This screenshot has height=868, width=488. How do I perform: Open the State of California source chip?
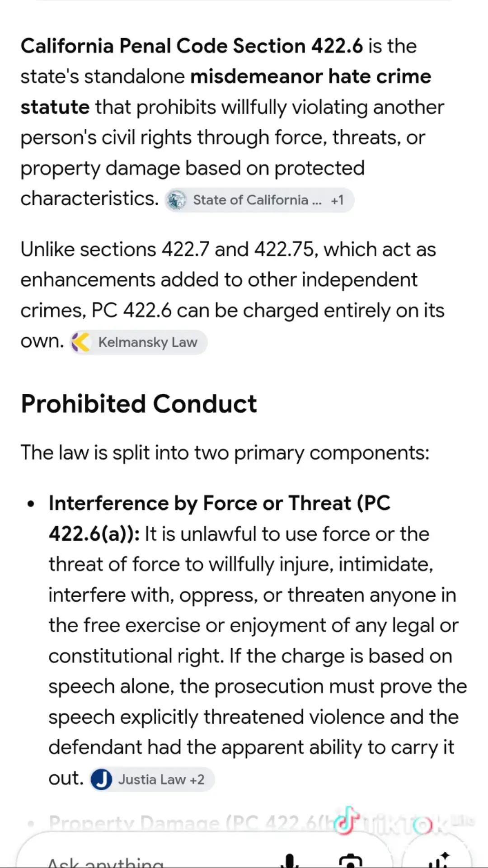click(x=259, y=200)
